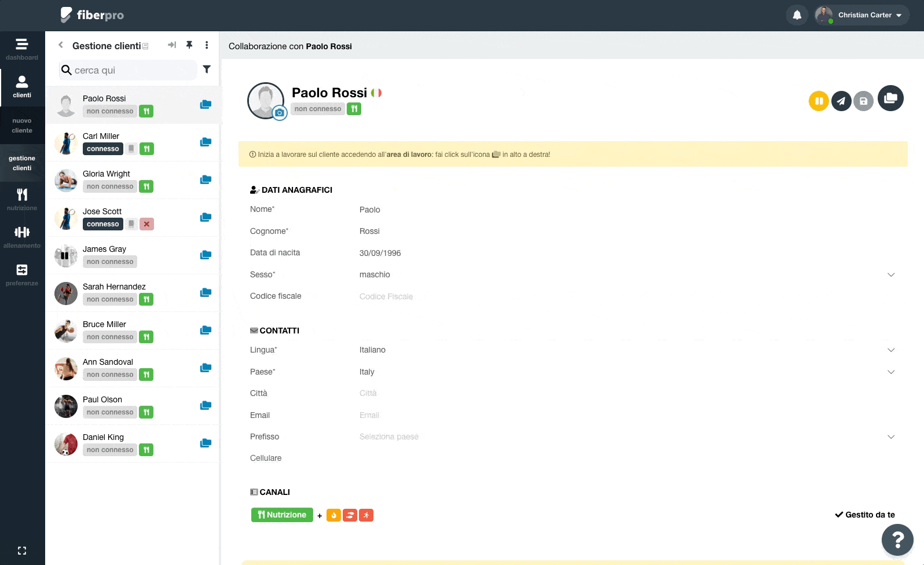Open Sarah Hernandez workspace folder icon
Screen dimensions: 924x565
(206, 293)
